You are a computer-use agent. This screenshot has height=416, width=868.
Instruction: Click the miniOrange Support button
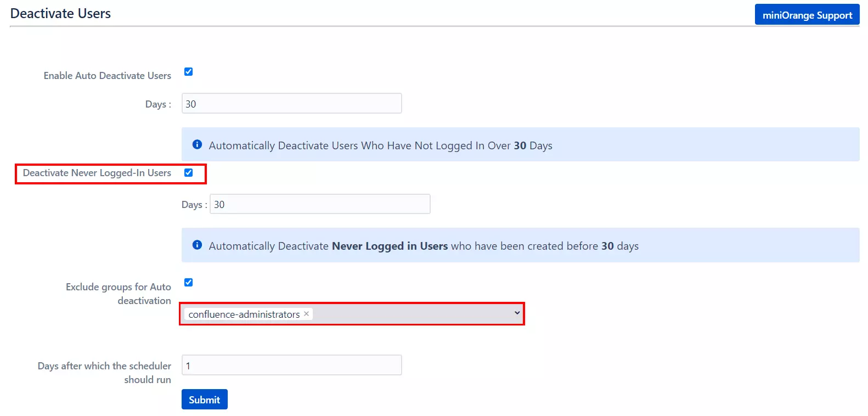pos(807,15)
